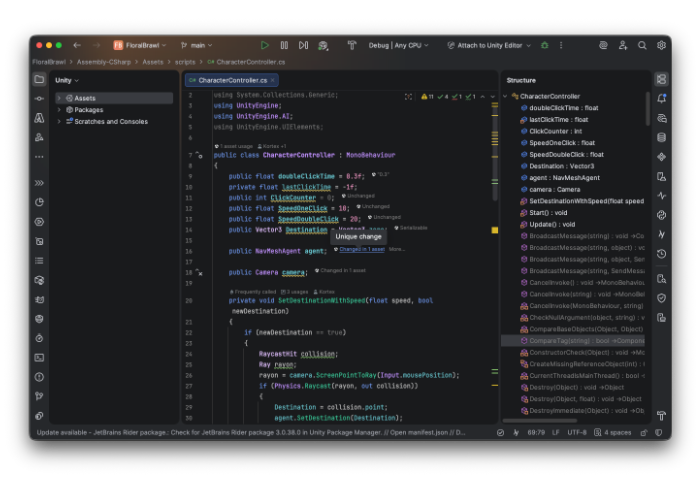Open Attach to Unity Editor run configuration dropdown
This screenshot has height=493, width=696.
click(x=489, y=45)
